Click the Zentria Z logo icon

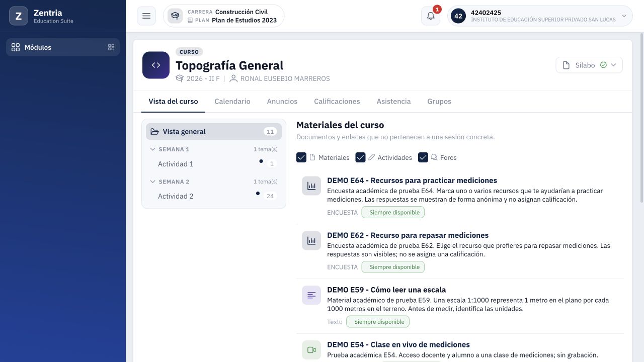[19, 16]
